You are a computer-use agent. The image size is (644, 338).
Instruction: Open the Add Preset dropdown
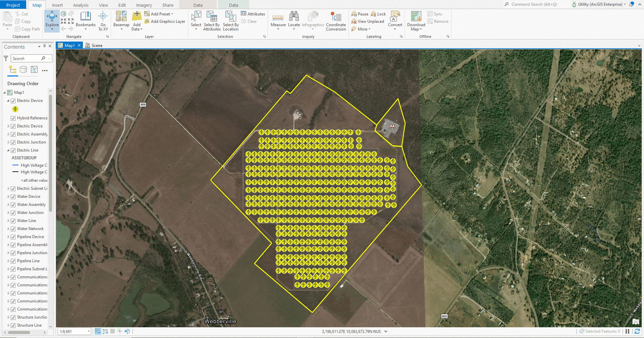[x=159, y=14]
